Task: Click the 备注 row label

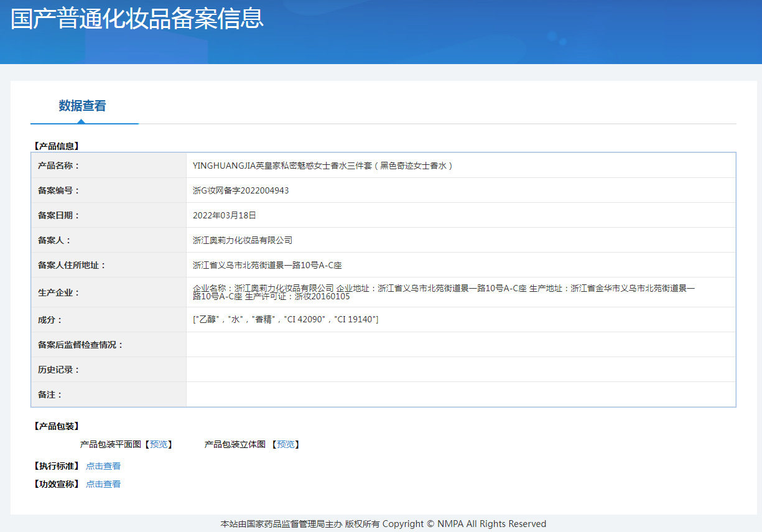Action: coord(50,394)
